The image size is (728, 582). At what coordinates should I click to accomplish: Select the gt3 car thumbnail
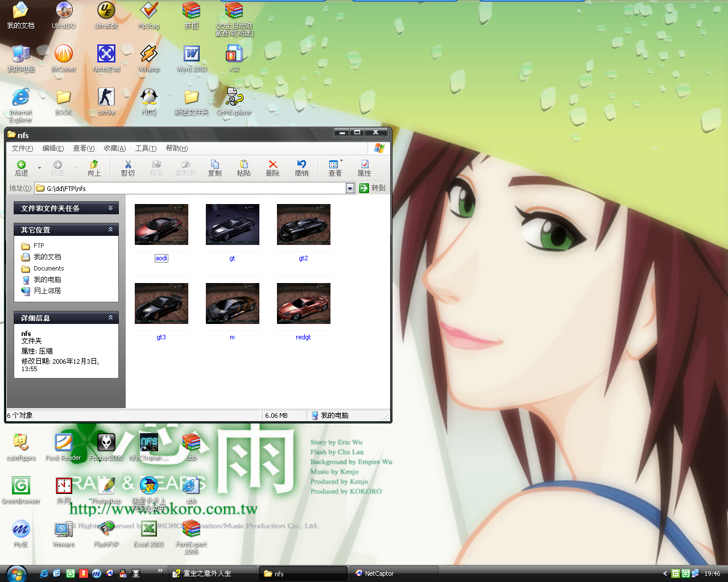tap(162, 304)
